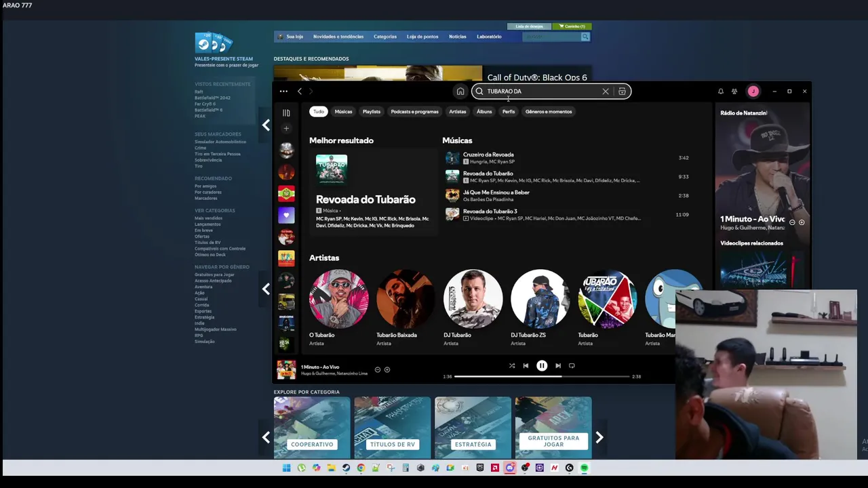Open the Cooperativo category in Steam
Screen dimensions: 868x488
[312, 428]
